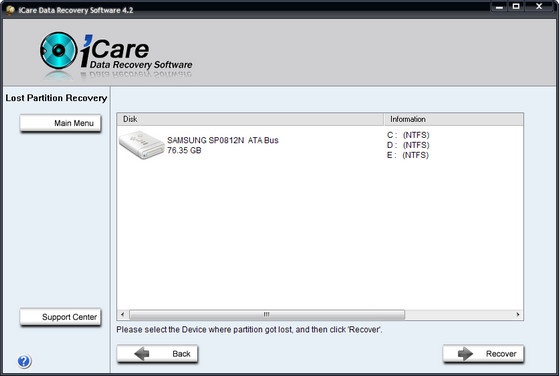
Task: Click the scrollbar left arrow
Action: click(x=123, y=314)
